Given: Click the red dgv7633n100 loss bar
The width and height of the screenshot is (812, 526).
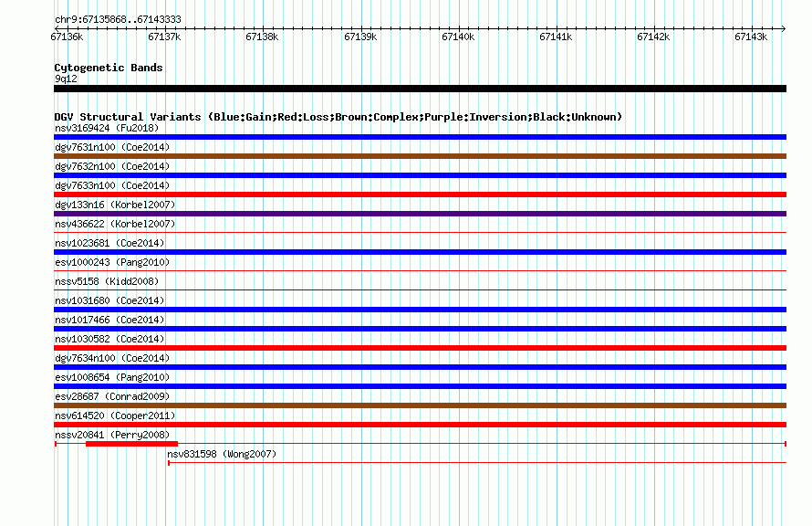Looking at the screenshot, I should click(420, 195).
